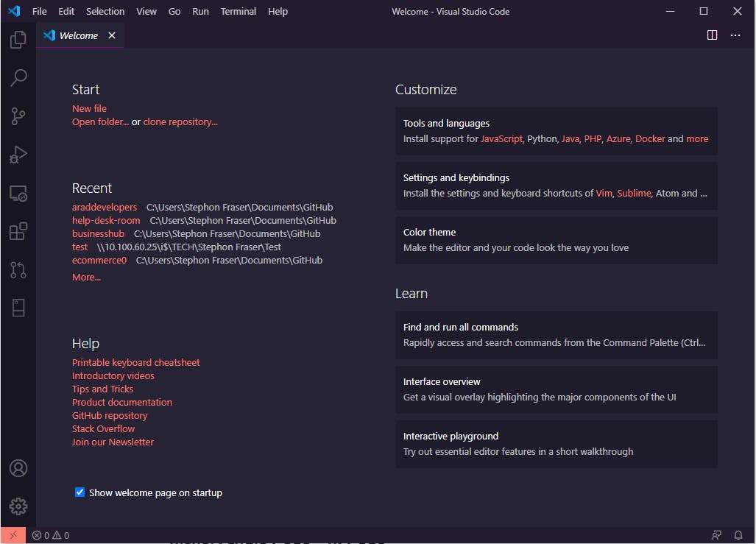
Task: Select the Welcome tab
Action: 80,35
